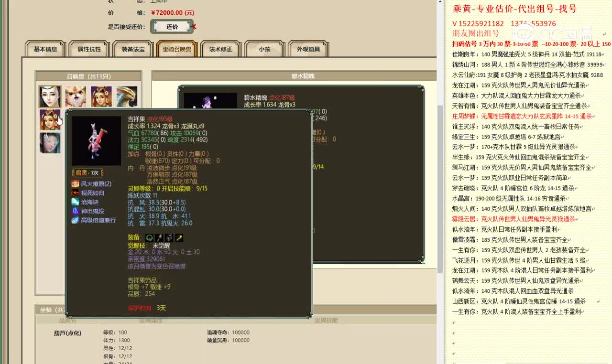Open the 基本信息 tab
Screen dimensions: 612x364
pos(45,49)
